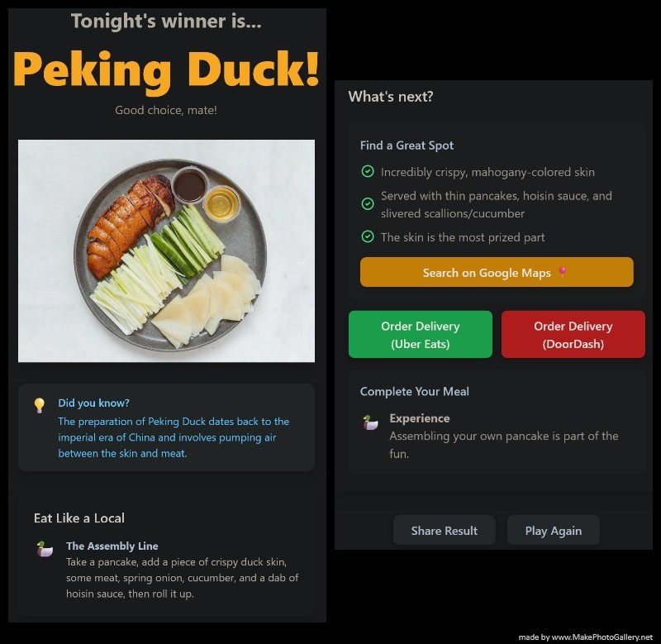Click the Peking Duck! winner title

(166, 70)
